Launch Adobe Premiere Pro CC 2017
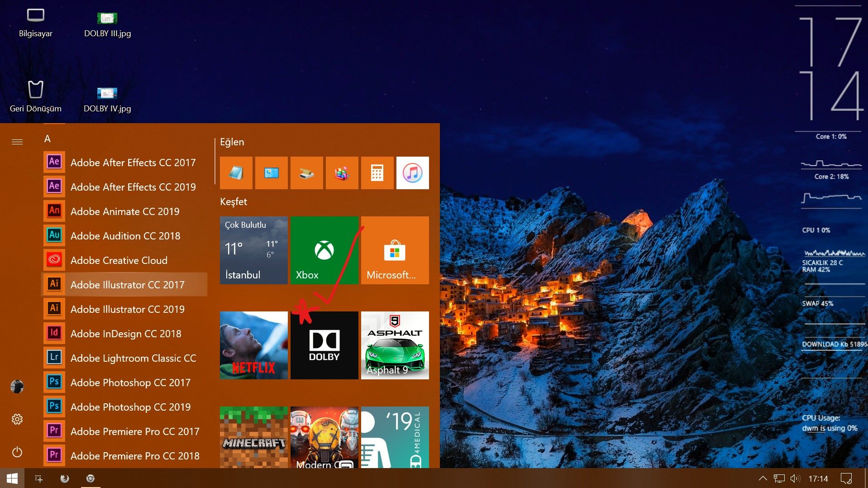 coord(124,431)
